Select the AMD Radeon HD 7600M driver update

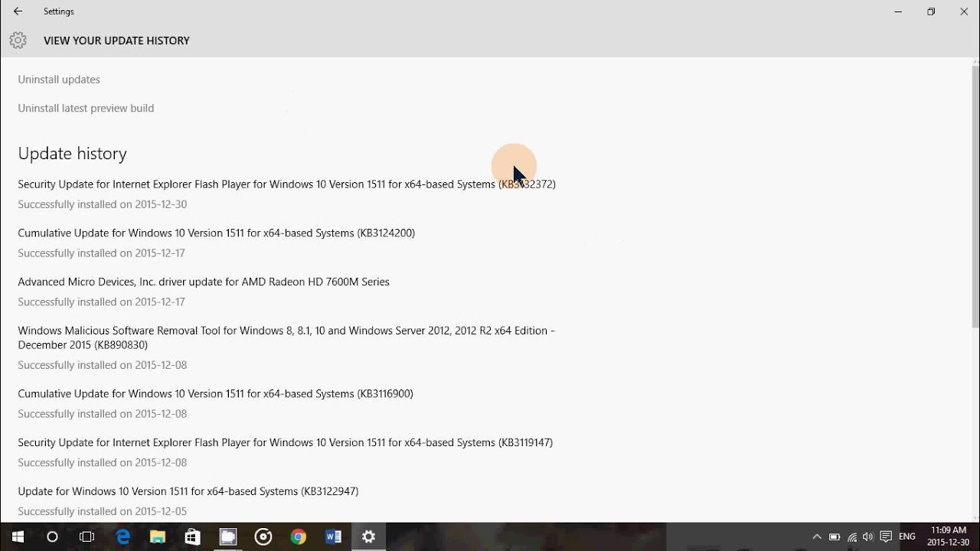204,282
